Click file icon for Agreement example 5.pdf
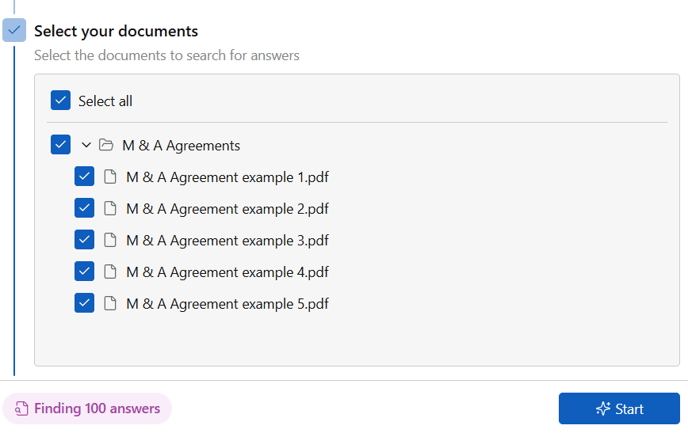Viewport: 688px width, 433px height. pos(110,303)
